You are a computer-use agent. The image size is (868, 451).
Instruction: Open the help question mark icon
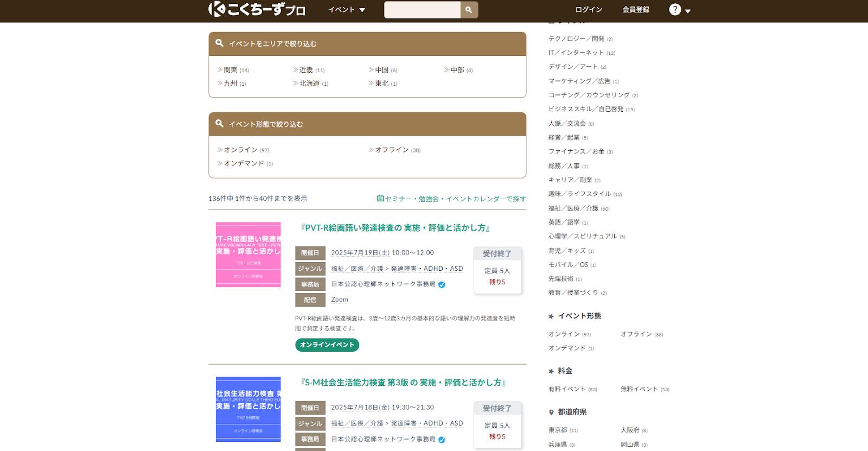pos(675,10)
